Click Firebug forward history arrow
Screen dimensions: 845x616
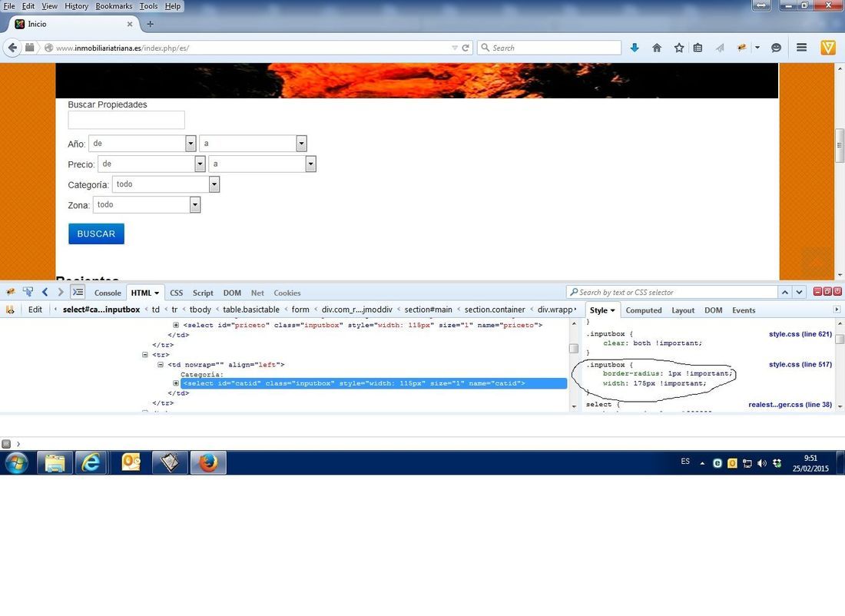(61, 292)
